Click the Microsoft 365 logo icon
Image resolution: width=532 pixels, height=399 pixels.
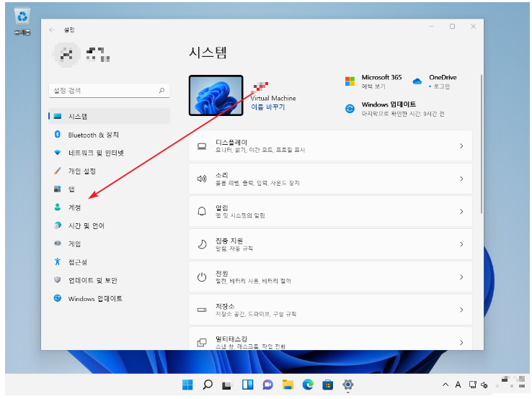click(350, 81)
